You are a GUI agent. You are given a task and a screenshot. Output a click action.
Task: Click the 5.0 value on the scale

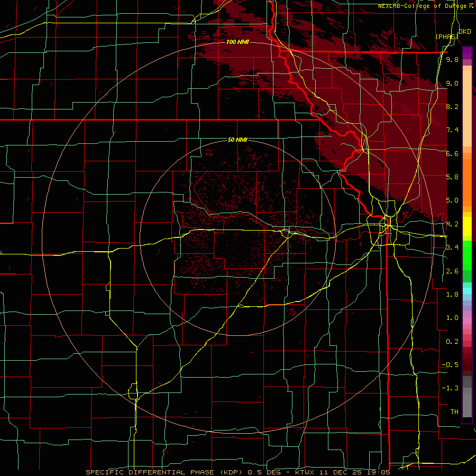452,200
